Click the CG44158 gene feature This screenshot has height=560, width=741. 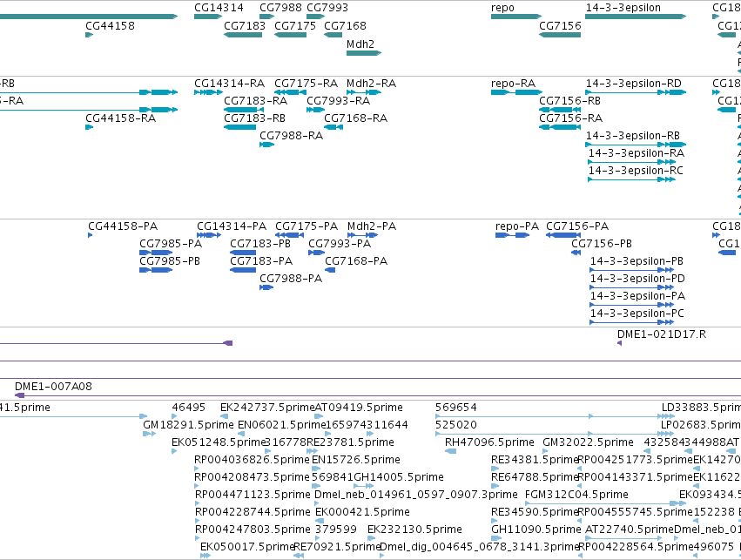pos(90,35)
